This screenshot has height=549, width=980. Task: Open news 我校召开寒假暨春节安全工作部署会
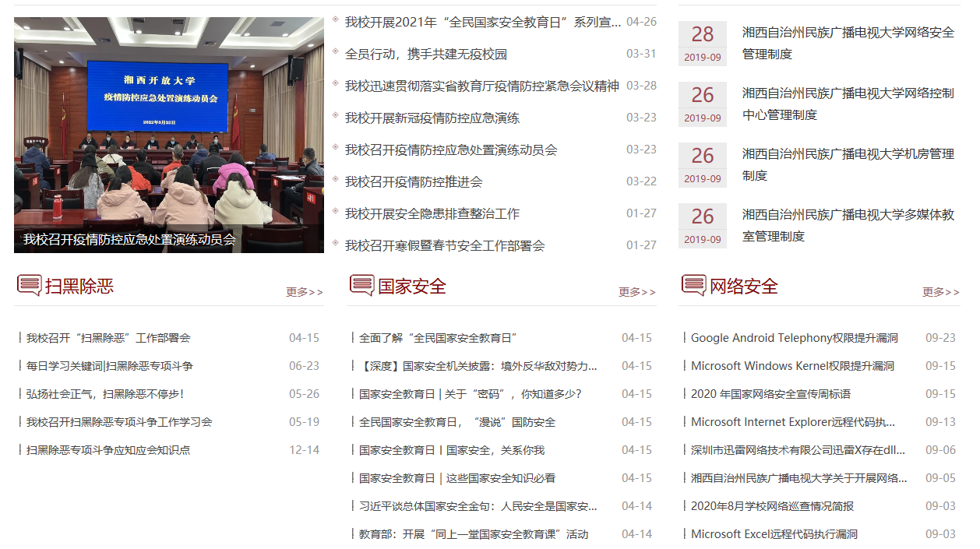(x=445, y=245)
